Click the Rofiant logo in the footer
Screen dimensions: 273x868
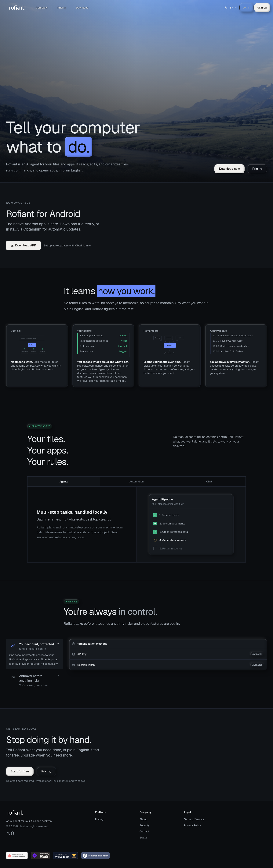coord(15,813)
